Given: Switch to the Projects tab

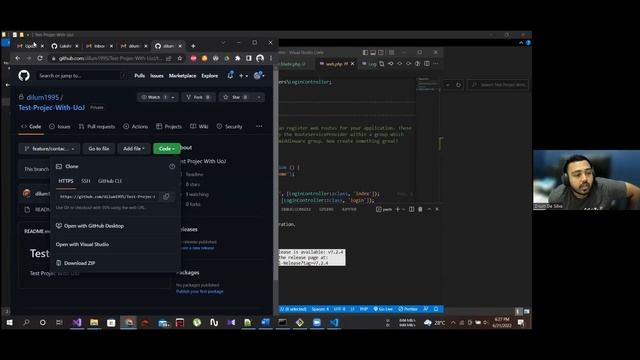Looking at the screenshot, I should (x=169, y=127).
